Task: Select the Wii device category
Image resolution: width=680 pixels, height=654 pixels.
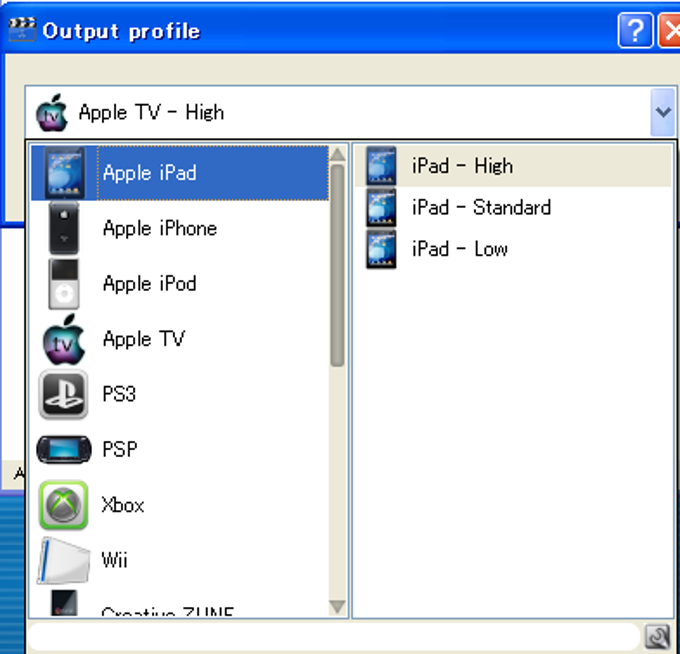Action: point(180,560)
